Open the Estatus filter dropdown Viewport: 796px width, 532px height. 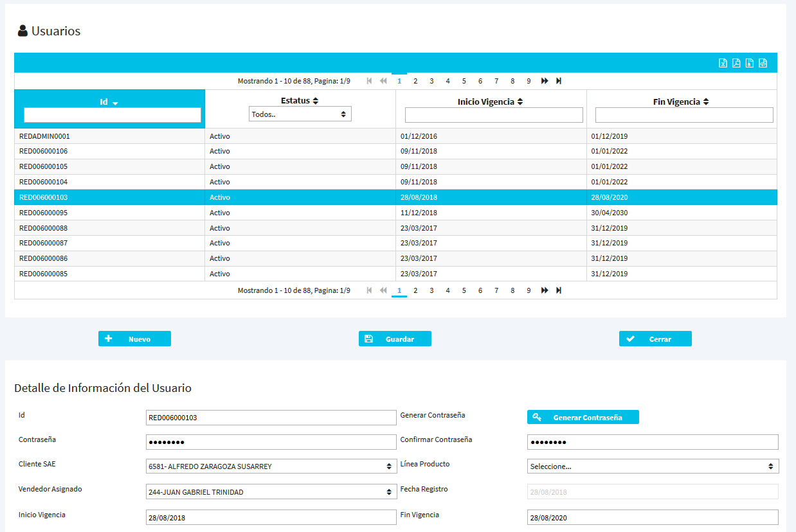(300, 114)
